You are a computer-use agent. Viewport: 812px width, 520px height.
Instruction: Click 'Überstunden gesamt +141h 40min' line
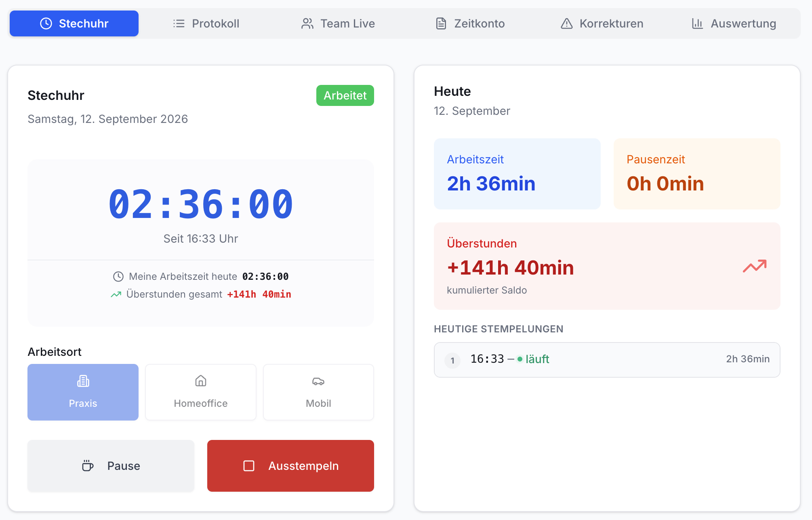tap(201, 294)
